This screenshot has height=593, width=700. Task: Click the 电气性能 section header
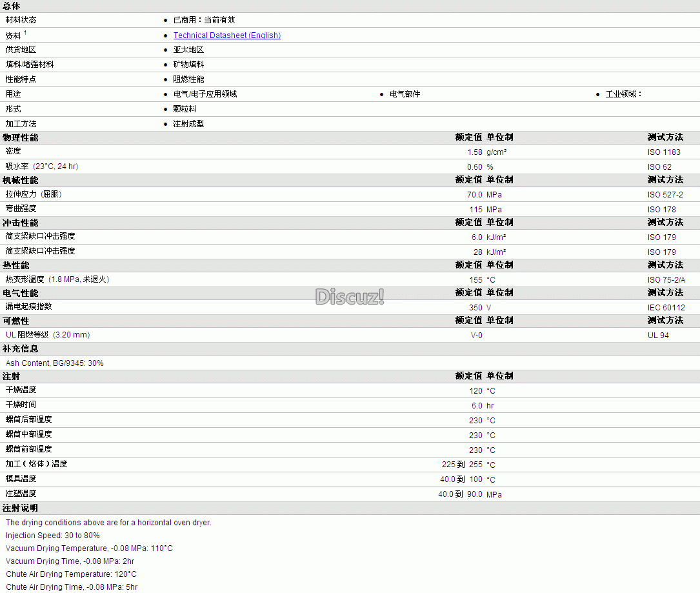click(21, 294)
